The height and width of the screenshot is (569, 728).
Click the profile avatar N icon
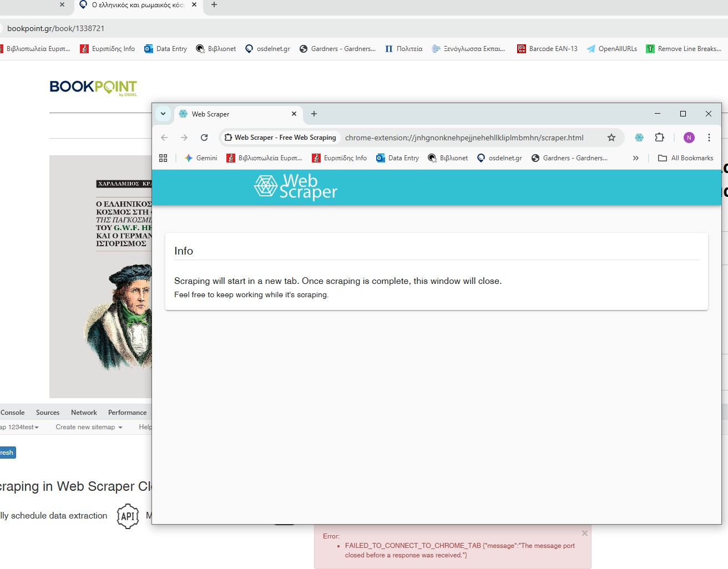tap(689, 138)
